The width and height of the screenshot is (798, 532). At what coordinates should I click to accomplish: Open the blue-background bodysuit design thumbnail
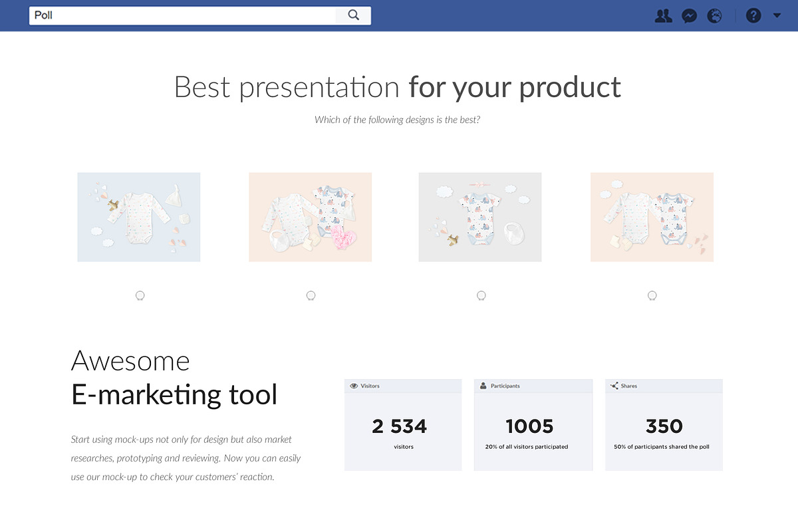click(x=139, y=217)
